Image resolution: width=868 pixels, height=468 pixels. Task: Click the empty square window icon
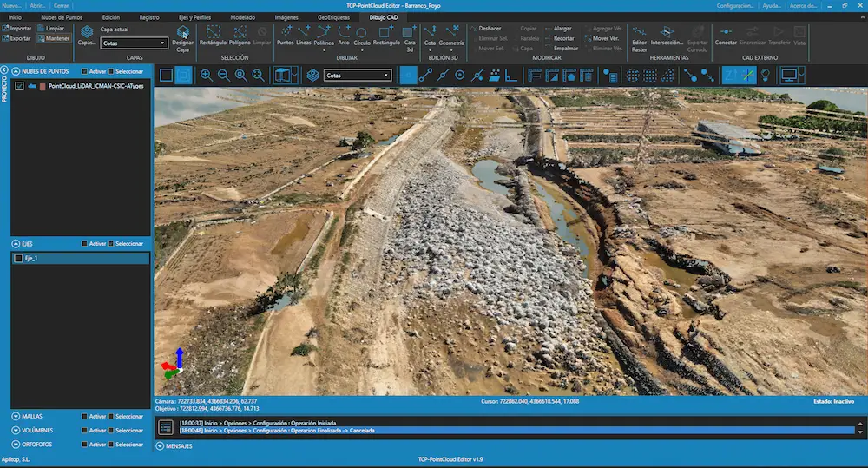coord(166,76)
